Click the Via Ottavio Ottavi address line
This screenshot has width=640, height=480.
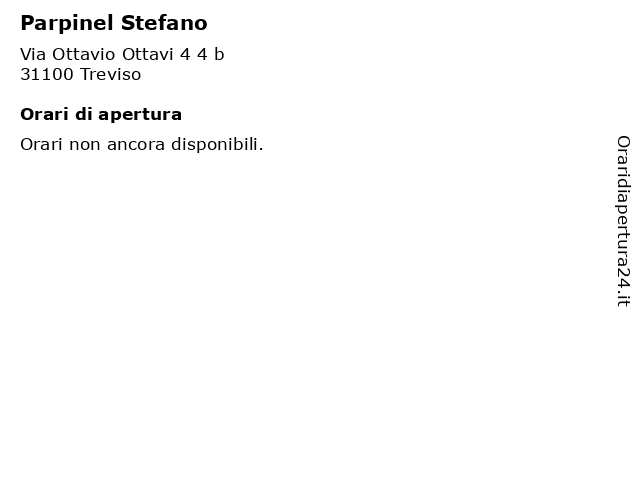[x=122, y=54]
